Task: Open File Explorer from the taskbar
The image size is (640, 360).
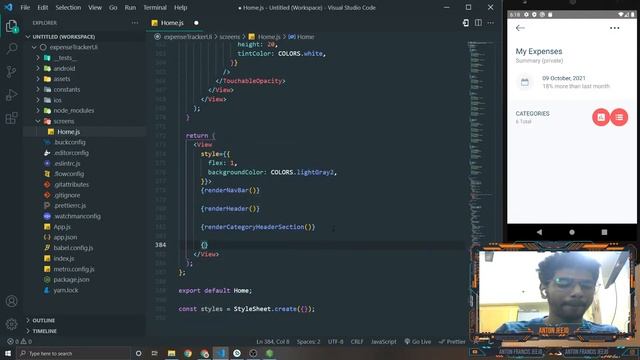Action: pyautogui.click(x=171, y=353)
